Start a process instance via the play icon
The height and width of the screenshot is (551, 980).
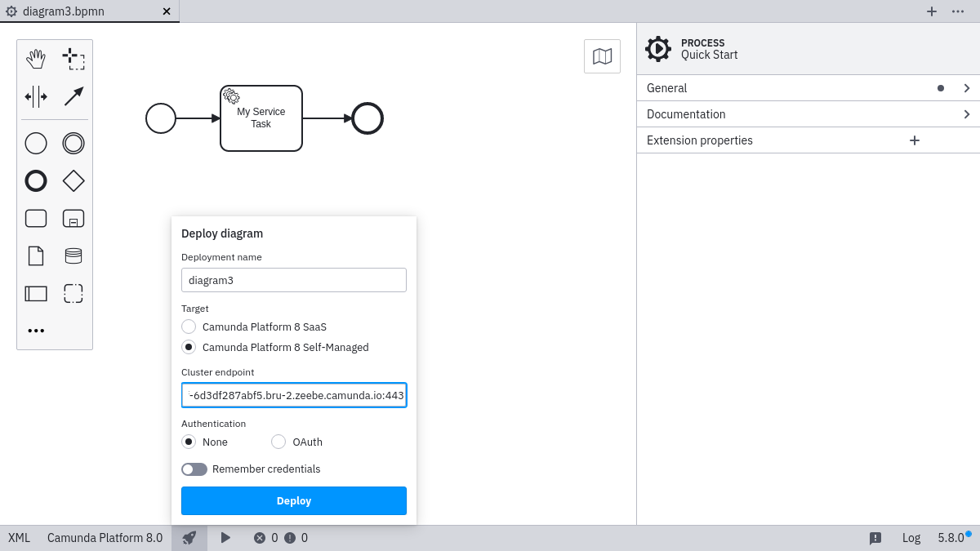225,537
